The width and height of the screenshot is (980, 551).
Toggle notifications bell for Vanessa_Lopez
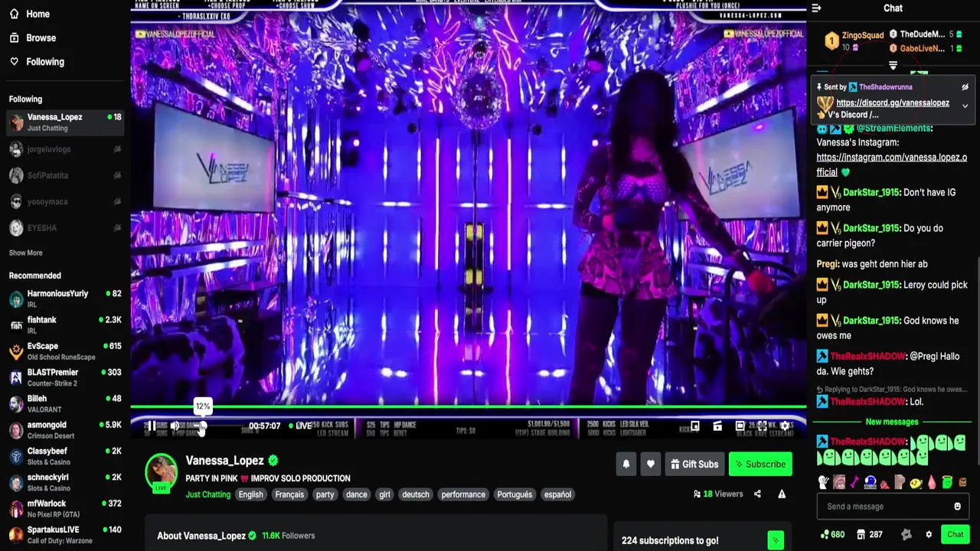coord(626,464)
